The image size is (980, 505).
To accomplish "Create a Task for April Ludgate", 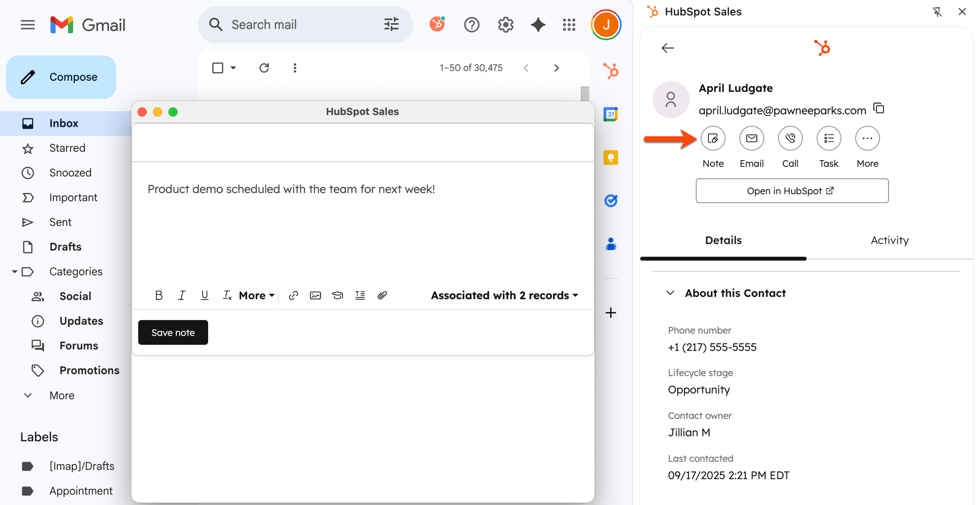I will tap(828, 138).
